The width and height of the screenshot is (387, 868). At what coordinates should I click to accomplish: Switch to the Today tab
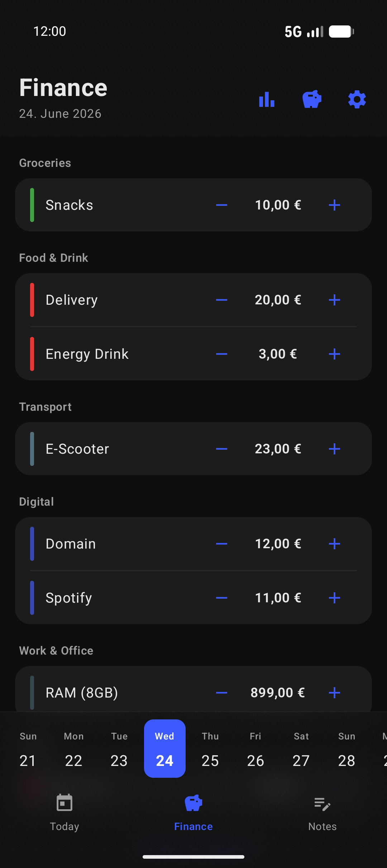(x=64, y=813)
